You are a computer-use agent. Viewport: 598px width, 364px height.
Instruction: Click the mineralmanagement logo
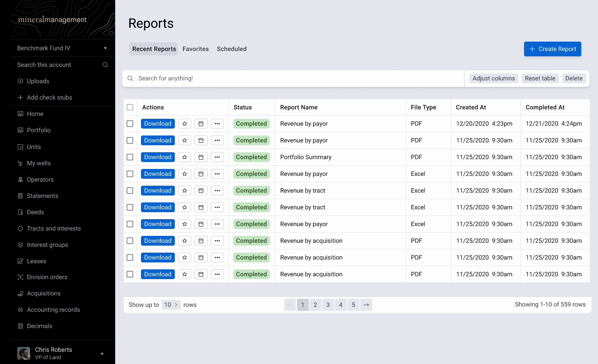[x=52, y=20]
